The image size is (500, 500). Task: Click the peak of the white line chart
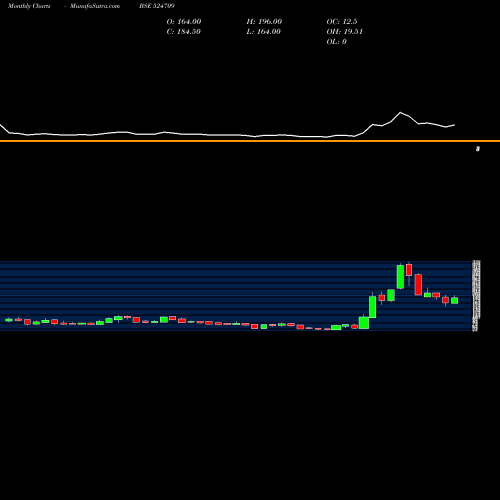click(x=400, y=113)
